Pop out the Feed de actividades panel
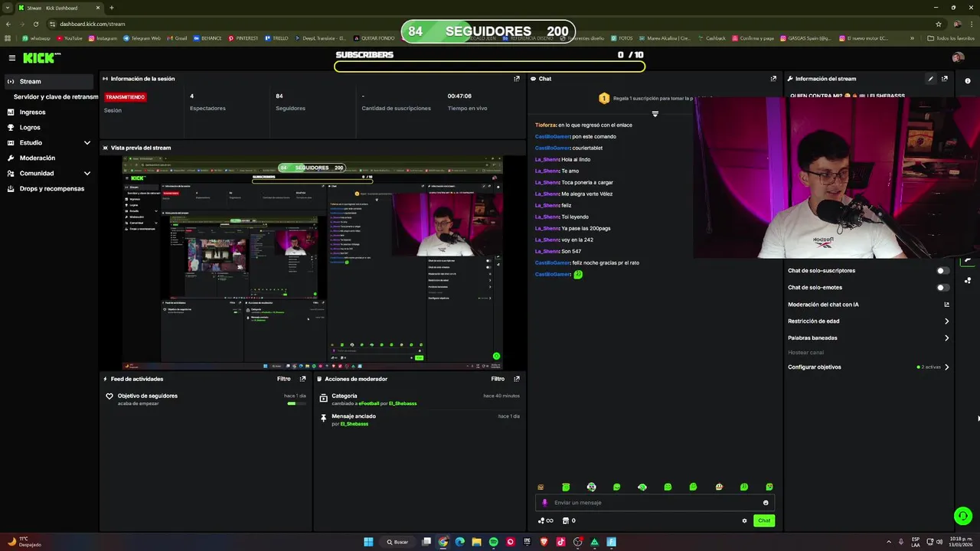This screenshot has width=980, height=551. point(303,379)
